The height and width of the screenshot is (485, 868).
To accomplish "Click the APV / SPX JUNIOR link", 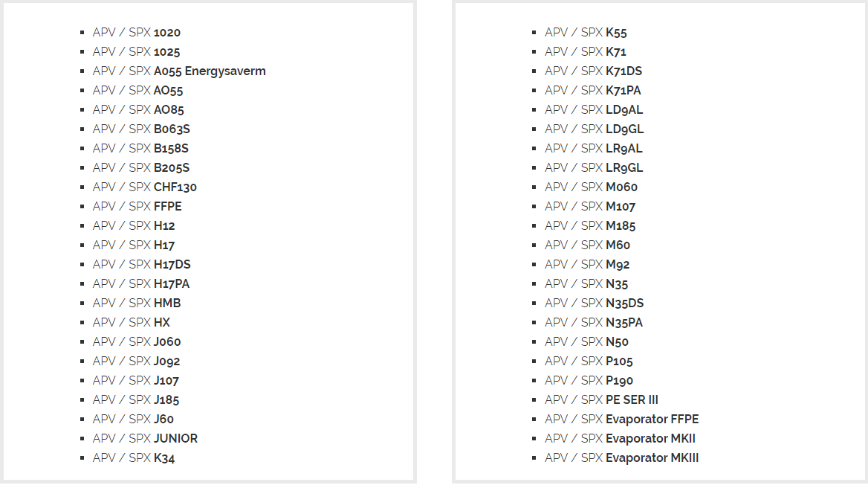I will (145, 439).
